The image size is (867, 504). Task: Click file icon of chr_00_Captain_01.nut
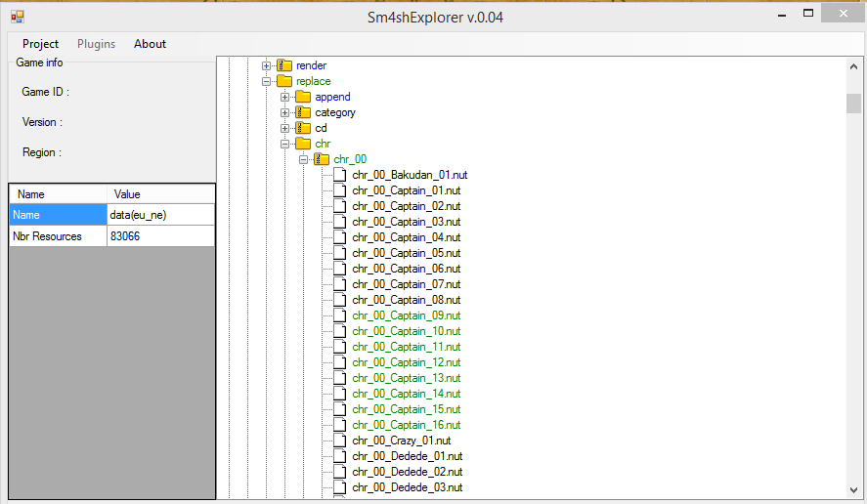pyautogui.click(x=340, y=190)
